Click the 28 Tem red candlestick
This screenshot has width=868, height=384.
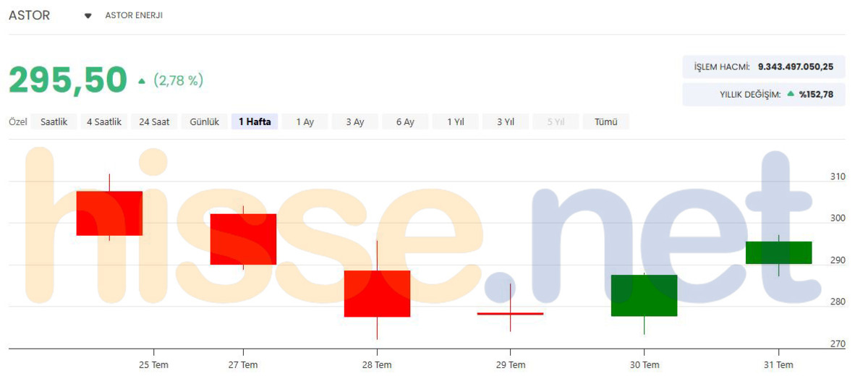377,294
